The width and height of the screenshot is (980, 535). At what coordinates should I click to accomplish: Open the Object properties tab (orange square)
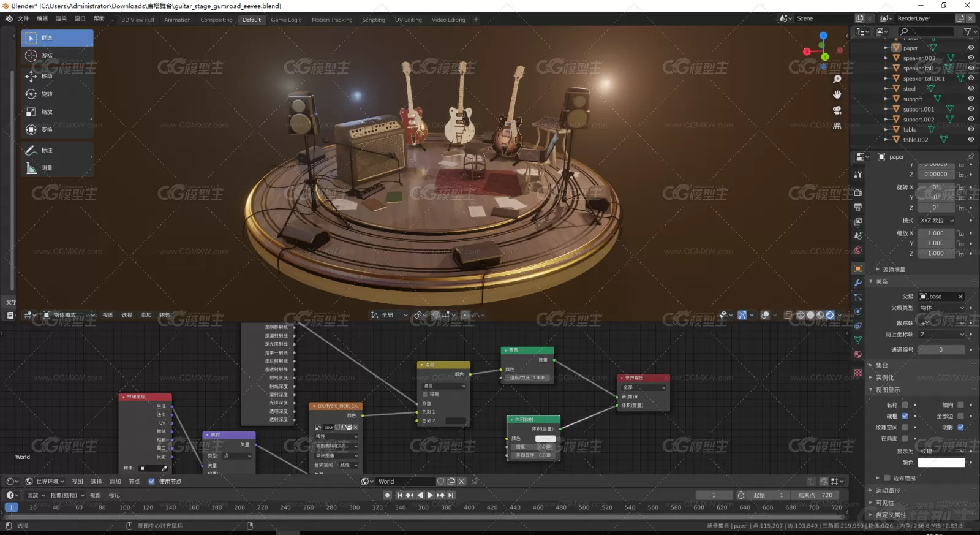pyautogui.click(x=858, y=268)
